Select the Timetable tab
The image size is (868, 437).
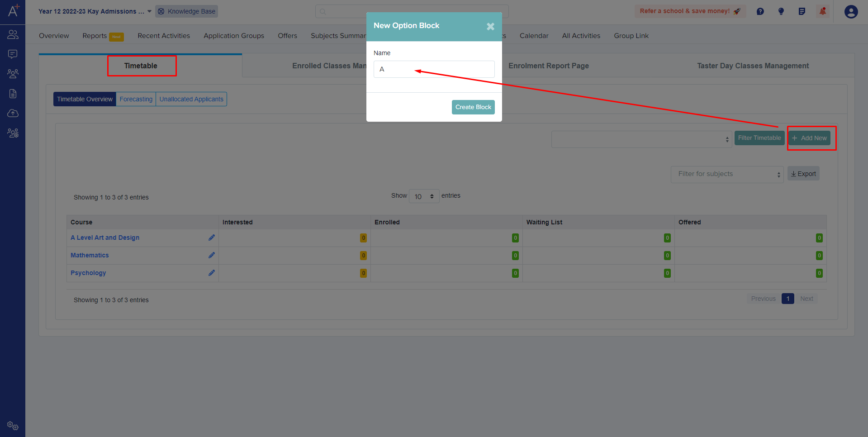(141, 66)
